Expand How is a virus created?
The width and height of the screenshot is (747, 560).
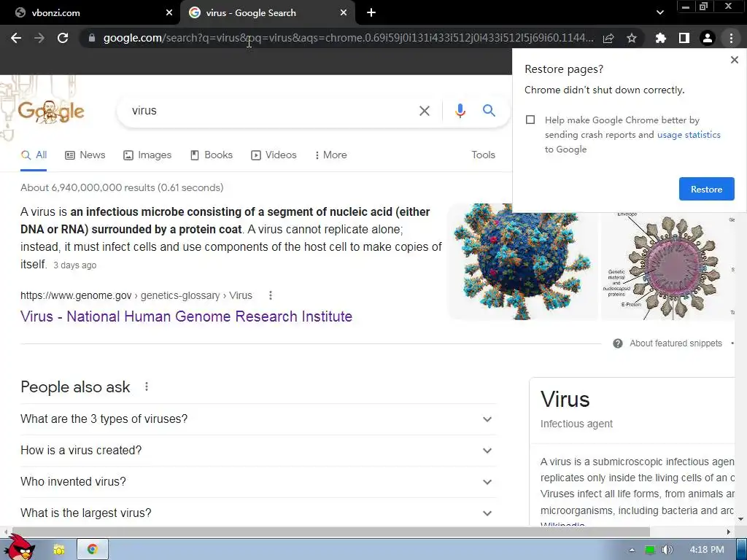[258, 451]
